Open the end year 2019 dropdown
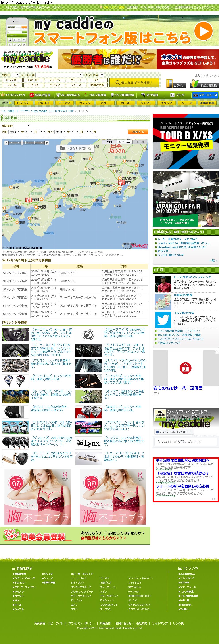 pyautogui.click(x=60, y=132)
